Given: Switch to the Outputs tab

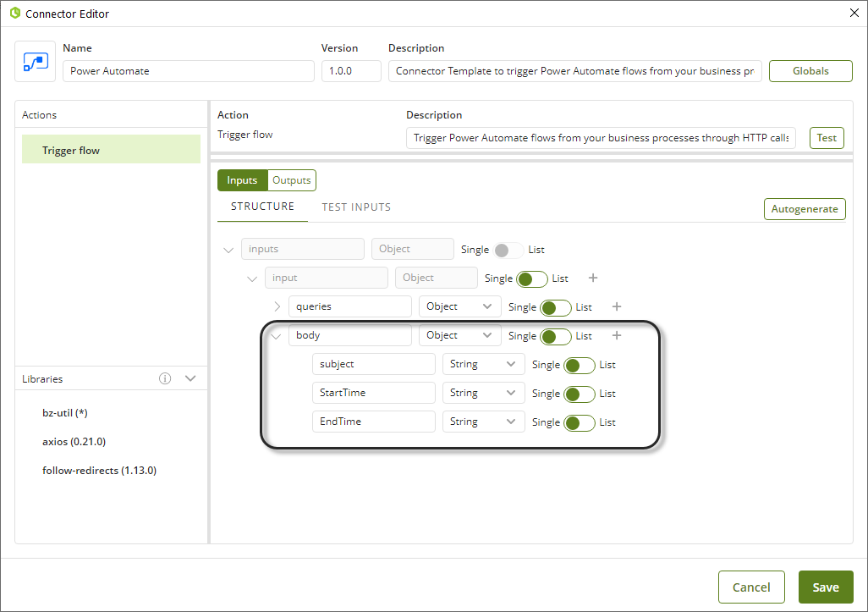Looking at the screenshot, I should pyautogui.click(x=292, y=180).
